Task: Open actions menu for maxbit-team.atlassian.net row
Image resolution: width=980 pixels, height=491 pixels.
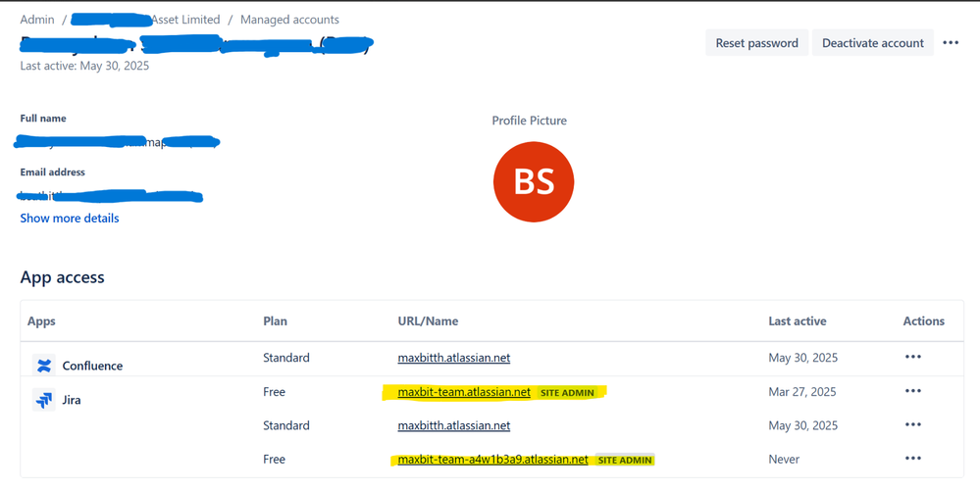Action: [913, 391]
